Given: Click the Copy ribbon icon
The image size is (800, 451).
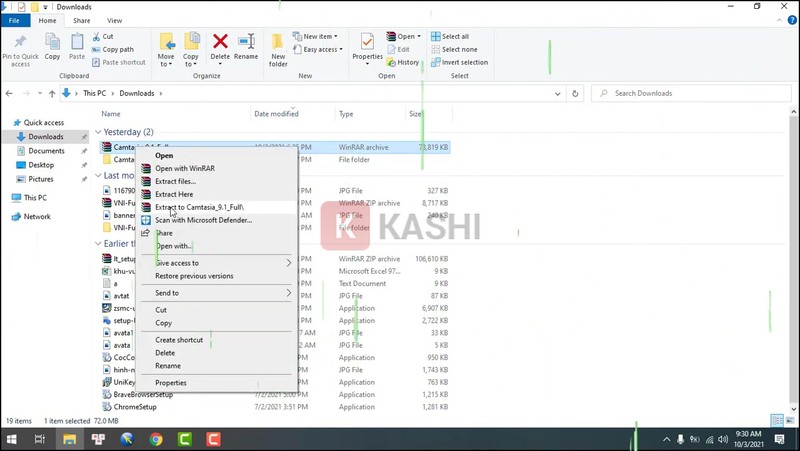Looking at the screenshot, I should pos(52,42).
